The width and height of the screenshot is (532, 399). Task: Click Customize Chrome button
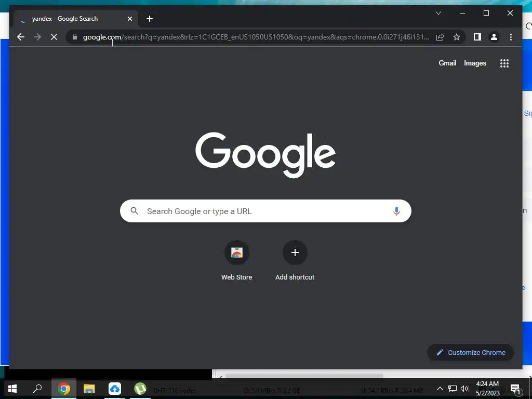click(x=470, y=353)
